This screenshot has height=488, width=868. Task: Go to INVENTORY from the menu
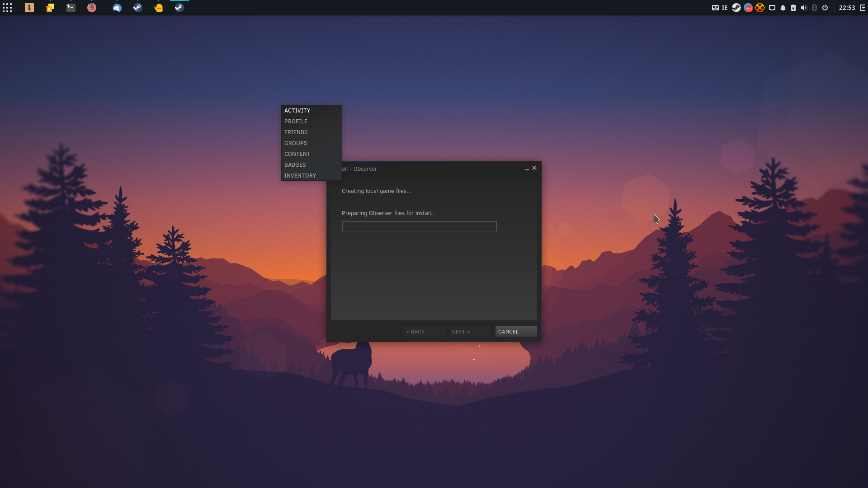pyautogui.click(x=311, y=176)
